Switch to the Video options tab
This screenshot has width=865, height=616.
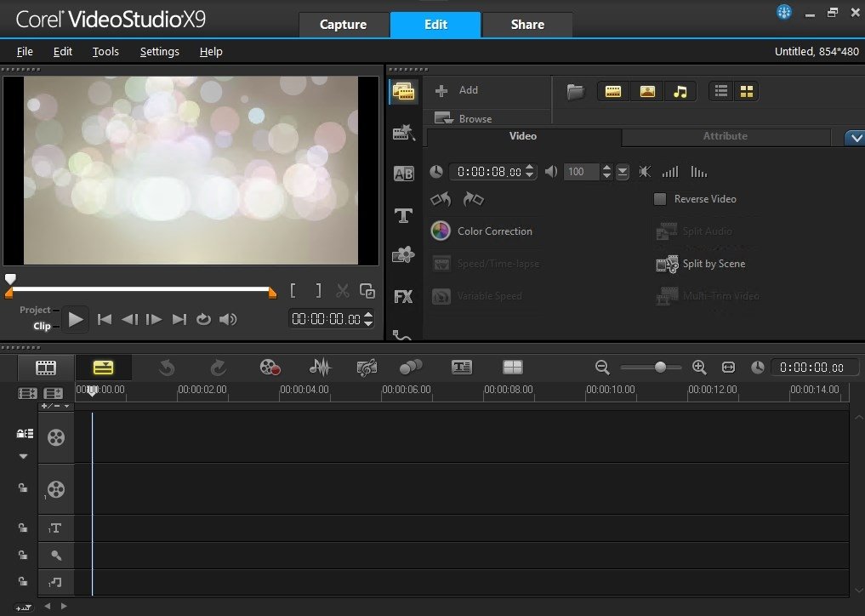coord(523,136)
